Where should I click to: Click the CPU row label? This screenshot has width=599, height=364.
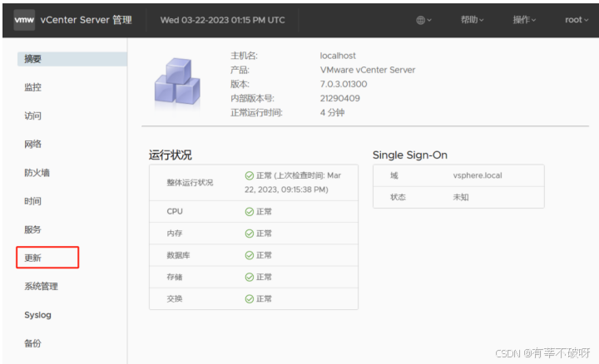pyautogui.click(x=175, y=211)
